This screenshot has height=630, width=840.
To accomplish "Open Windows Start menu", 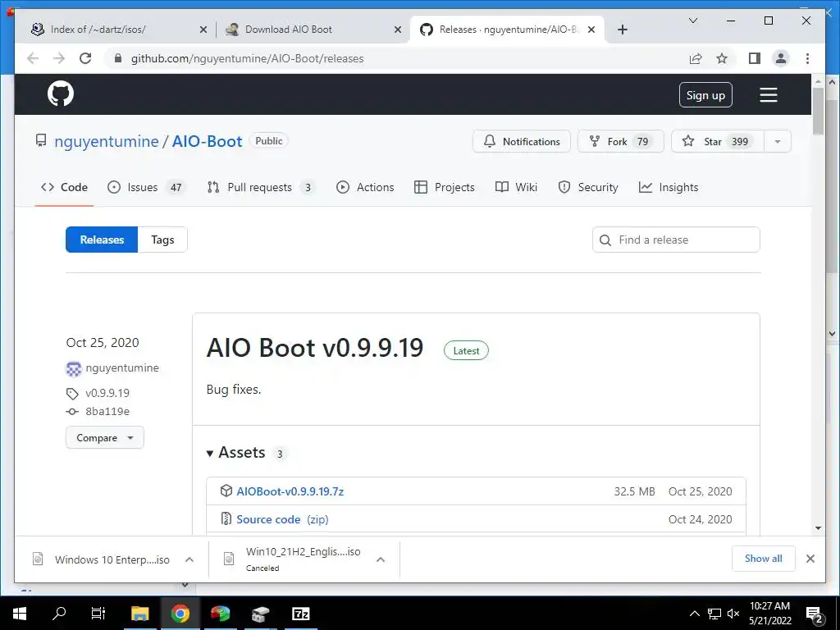I will (20, 614).
